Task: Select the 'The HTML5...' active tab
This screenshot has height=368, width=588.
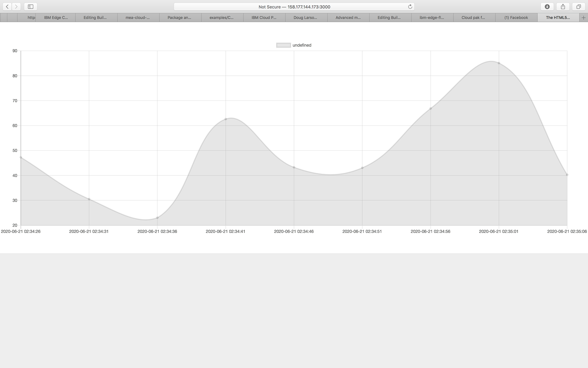Action: click(558, 17)
